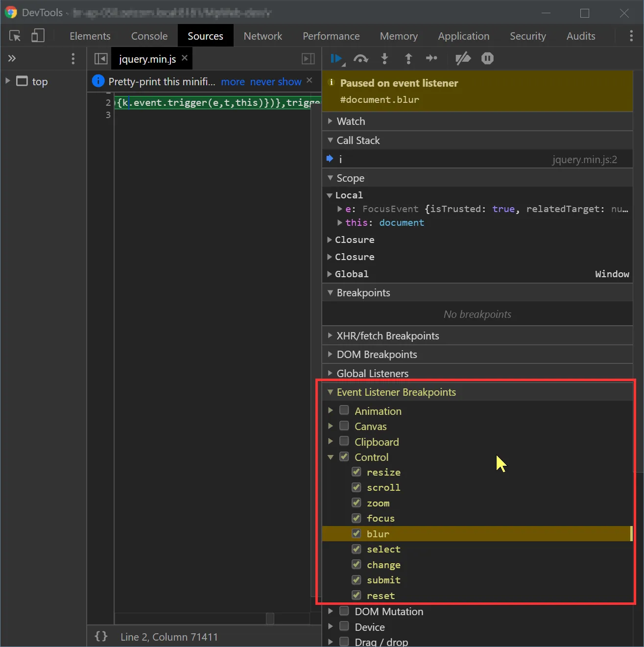Resume script execution with the play icon

coord(336,59)
